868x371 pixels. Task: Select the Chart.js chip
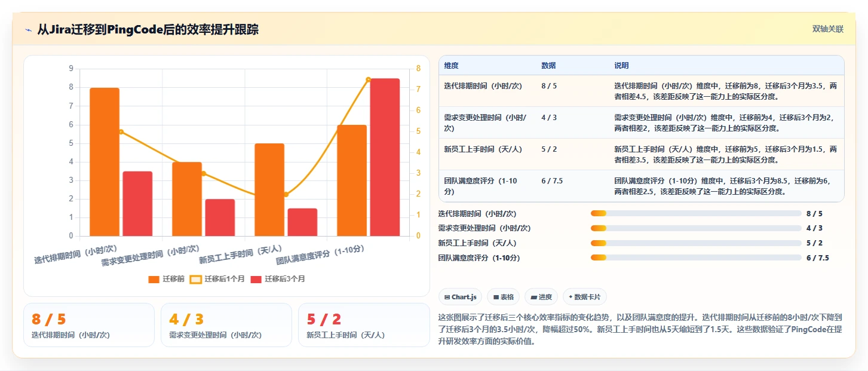pos(460,297)
